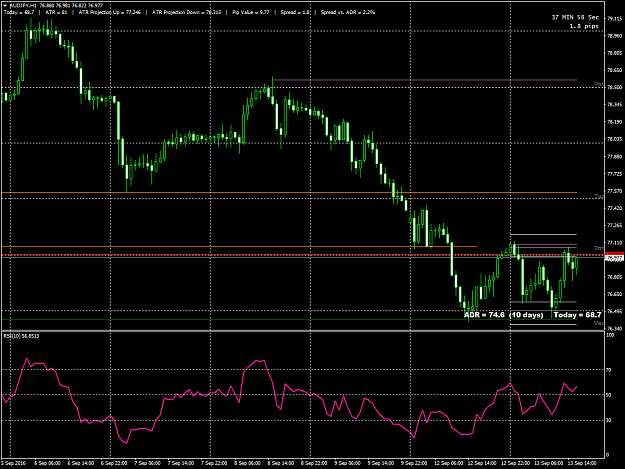Screen dimensions: 625x469
Task: Select the divider between chart and RSI panel
Action: (x=303, y=331)
